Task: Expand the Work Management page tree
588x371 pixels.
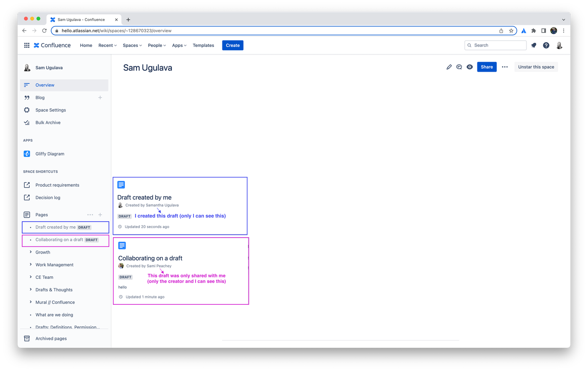Action: (x=31, y=265)
